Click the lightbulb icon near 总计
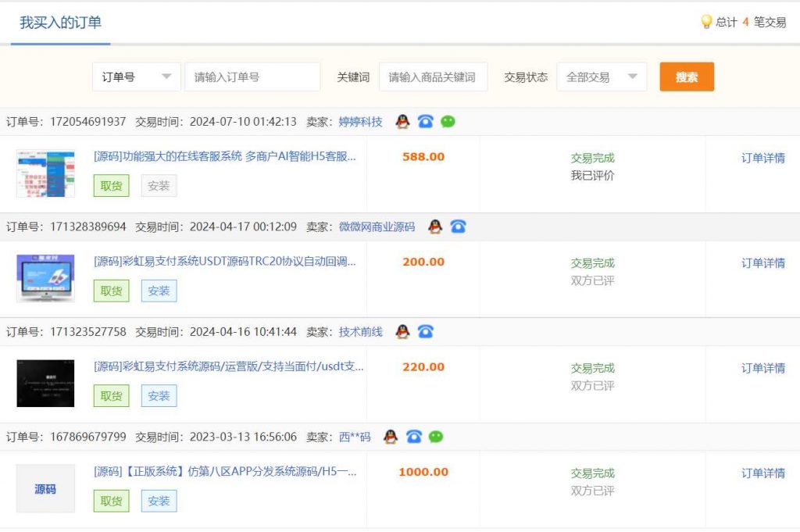 tap(706, 21)
